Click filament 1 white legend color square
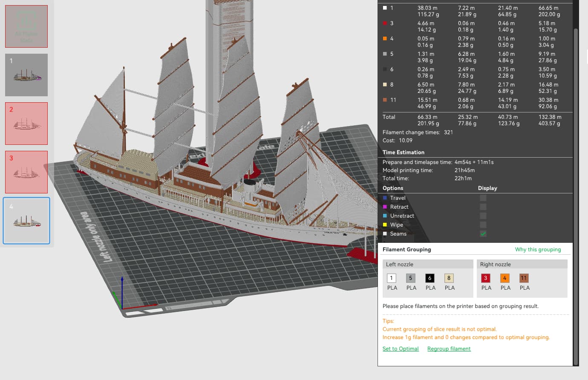Image resolution: width=588 pixels, height=380 pixels. (385, 8)
